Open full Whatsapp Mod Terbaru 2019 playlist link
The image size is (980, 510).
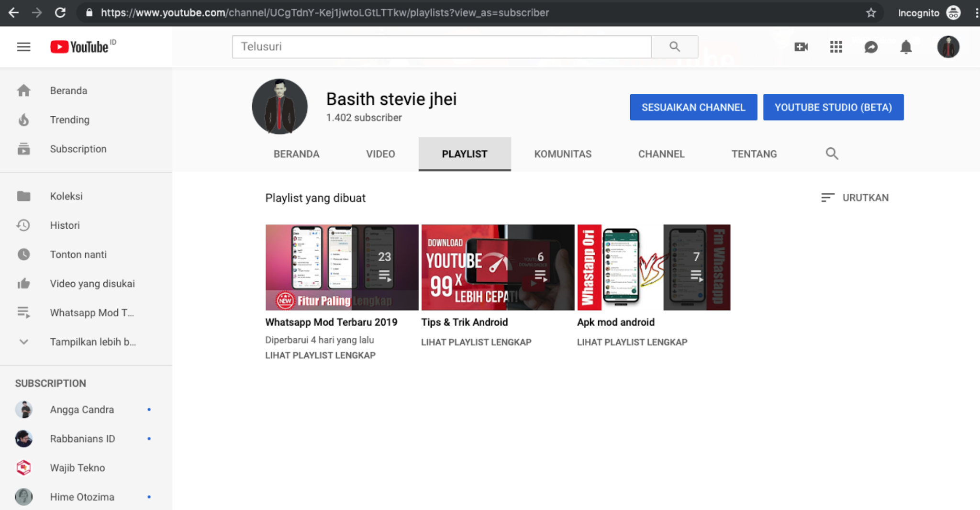coord(320,355)
